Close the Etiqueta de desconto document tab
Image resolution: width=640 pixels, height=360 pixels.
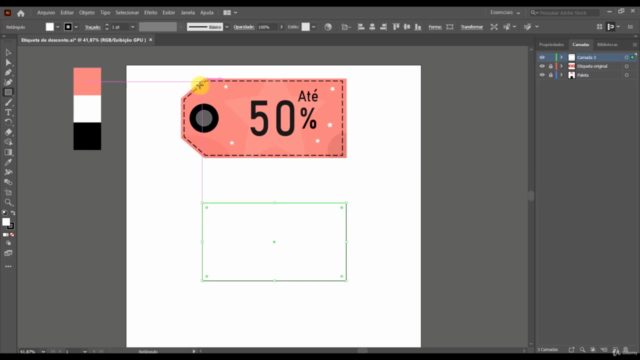point(151,40)
